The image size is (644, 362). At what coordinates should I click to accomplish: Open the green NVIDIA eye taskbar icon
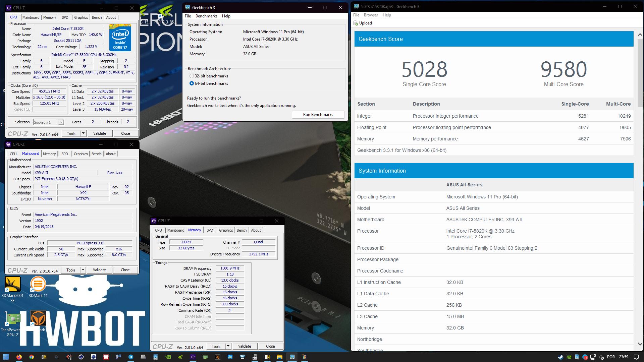click(168, 357)
